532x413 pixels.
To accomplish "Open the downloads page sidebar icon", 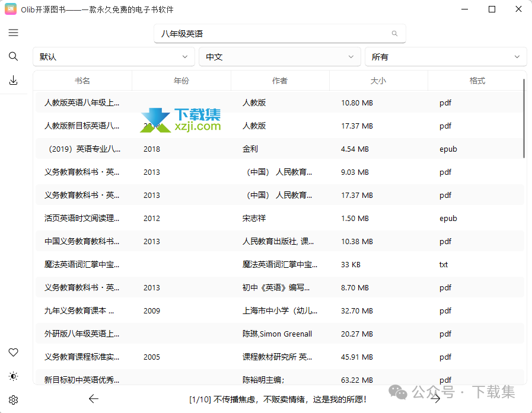I will coord(13,81).
